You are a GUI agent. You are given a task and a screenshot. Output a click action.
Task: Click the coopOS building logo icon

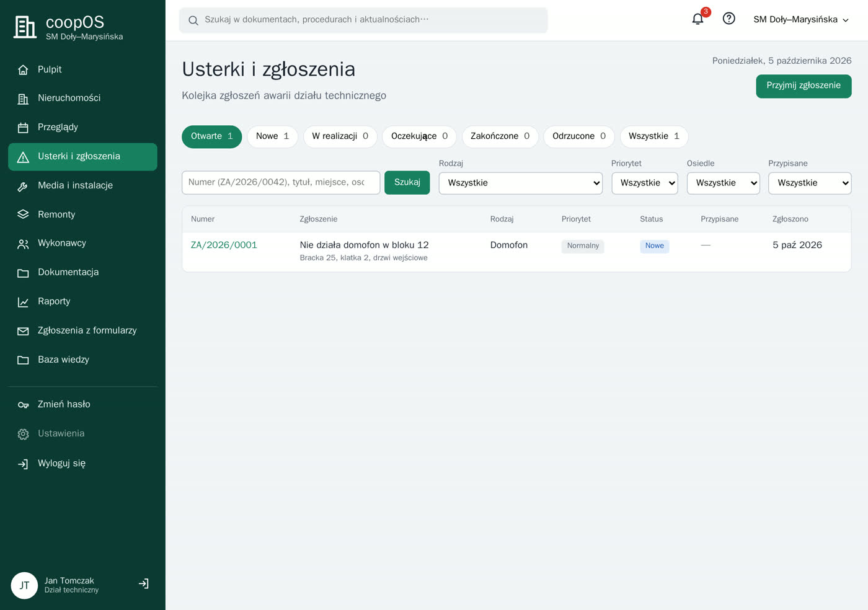[25, 27]
